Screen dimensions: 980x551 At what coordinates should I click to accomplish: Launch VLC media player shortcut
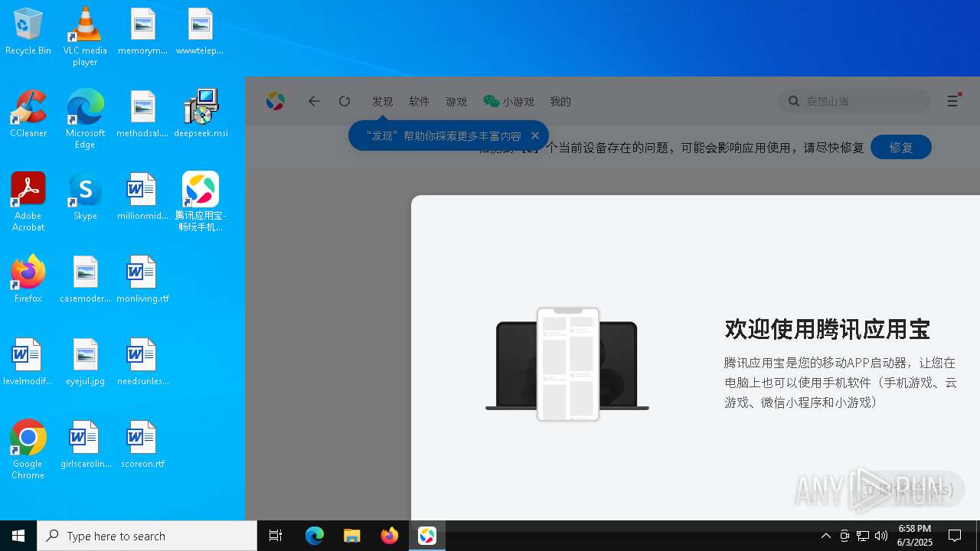(x=85, y=37)
